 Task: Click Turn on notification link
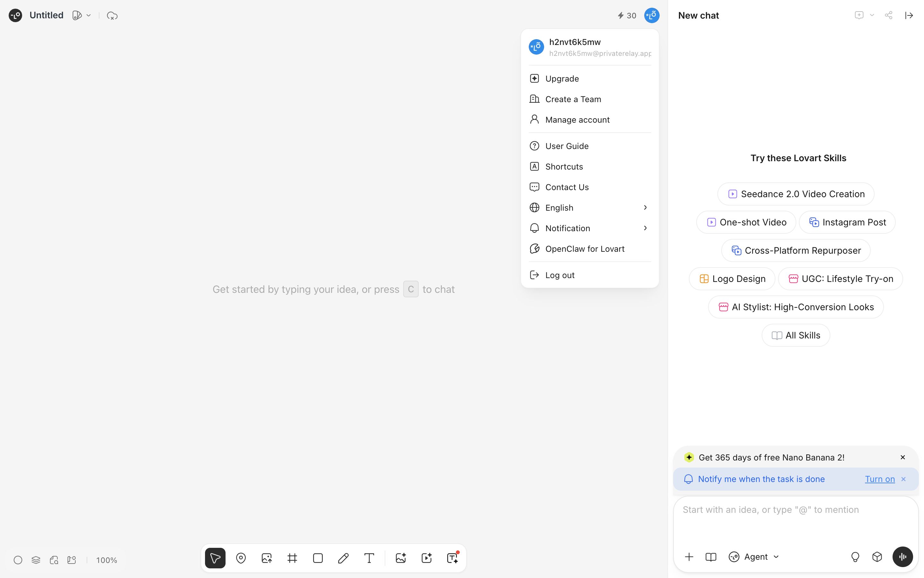point(880,479)
